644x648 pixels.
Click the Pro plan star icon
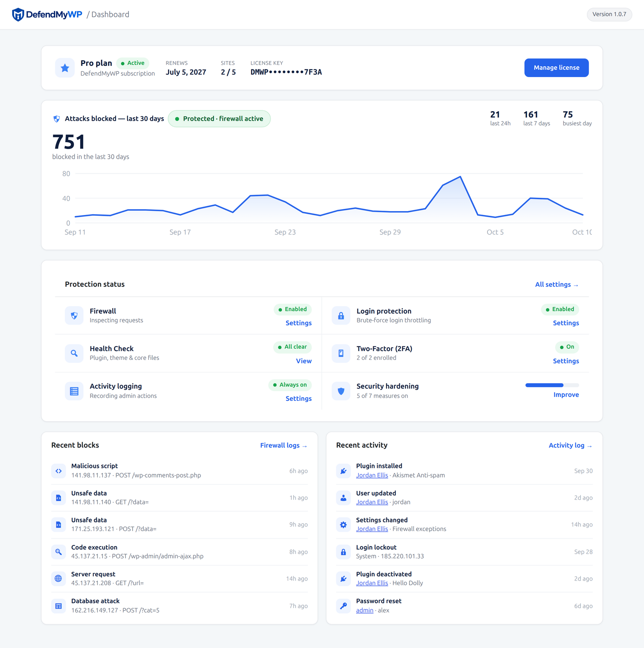tap(65, 68)
